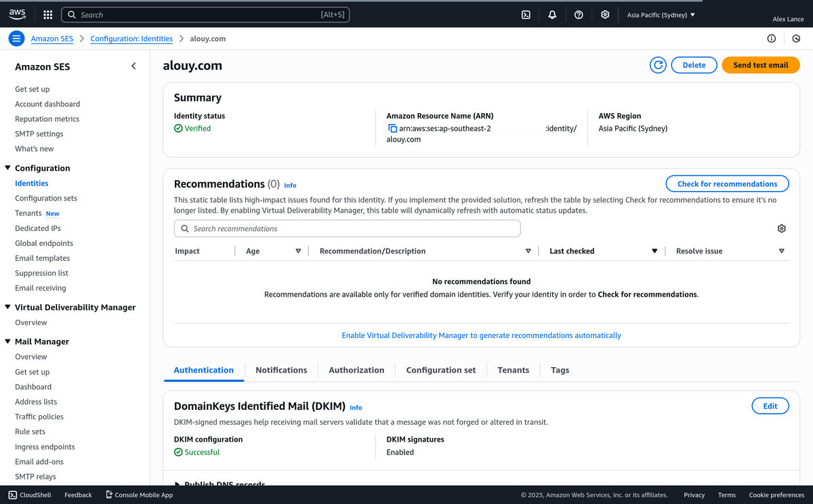Open the Asia Pacific (Sydney) region dropdown
The height and width of the screenshot is (504, 813).
(x=661, y=15)
